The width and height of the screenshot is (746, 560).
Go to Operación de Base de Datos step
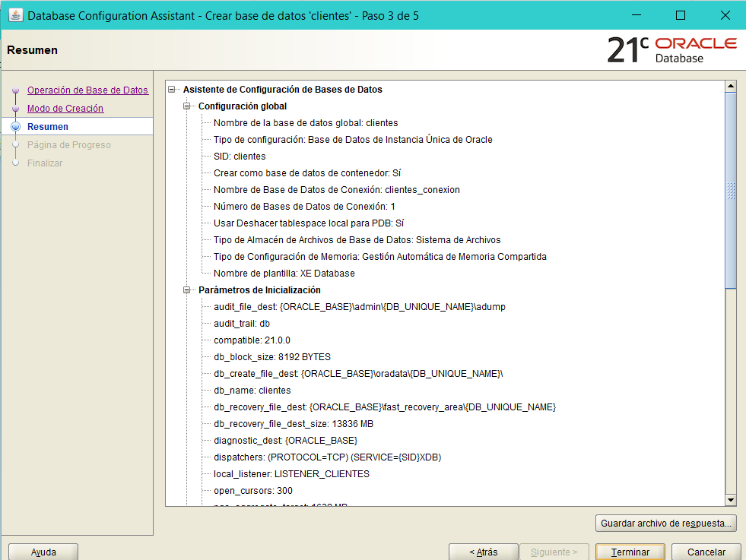[87, 90]
